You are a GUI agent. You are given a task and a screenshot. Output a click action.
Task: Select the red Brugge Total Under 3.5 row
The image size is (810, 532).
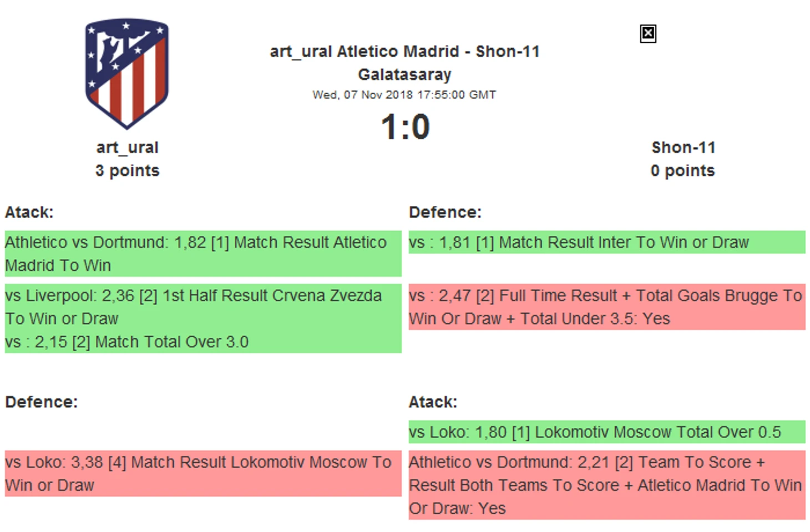coord(607,307)
